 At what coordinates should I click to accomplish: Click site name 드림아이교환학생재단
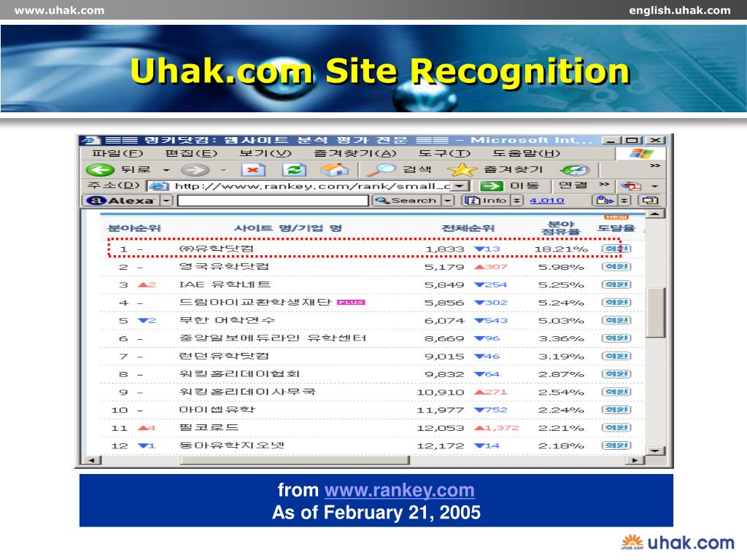(x=255, y=302)
